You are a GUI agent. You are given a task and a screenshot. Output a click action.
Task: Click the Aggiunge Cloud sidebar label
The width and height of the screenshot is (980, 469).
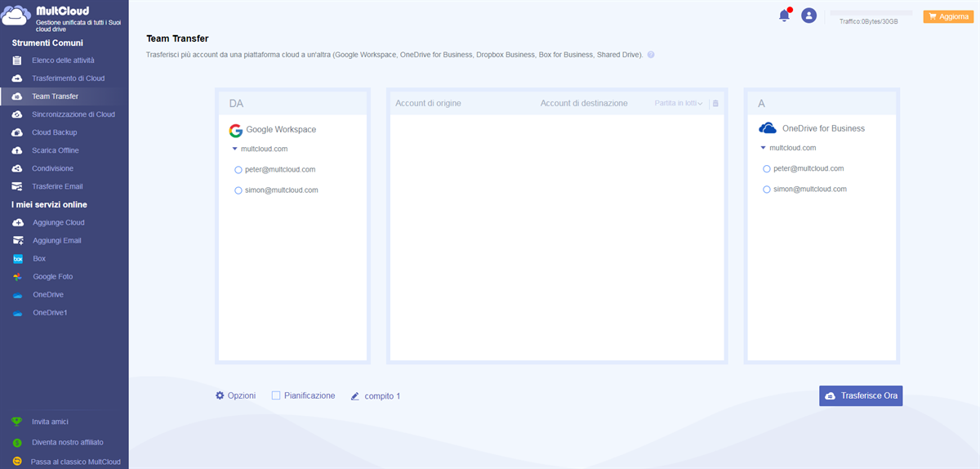[x=58, y=222]
